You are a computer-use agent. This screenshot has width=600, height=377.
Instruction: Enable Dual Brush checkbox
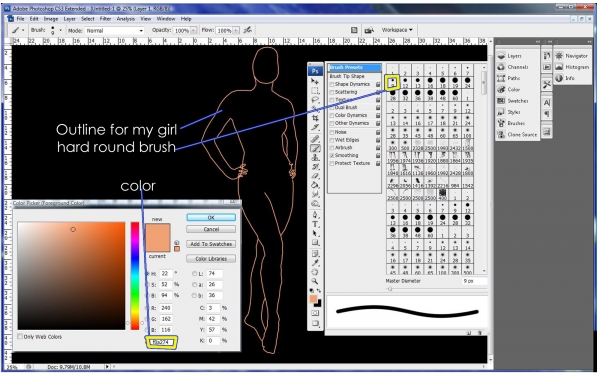click(332, 108)
